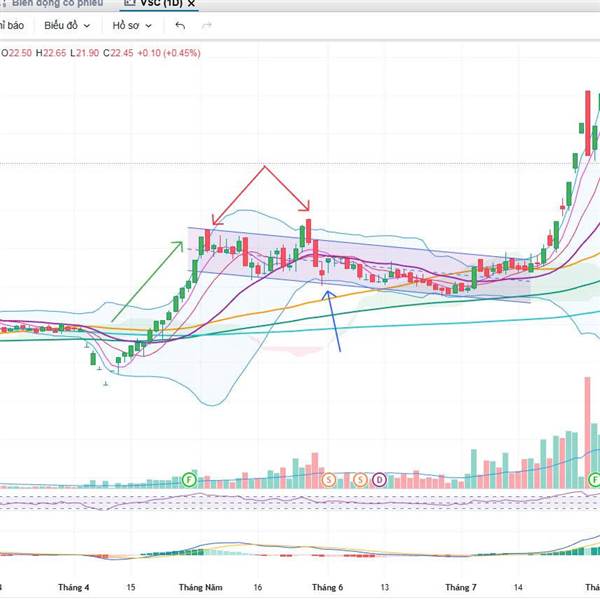Click the purple RSI line in the indicator pane

300,499
